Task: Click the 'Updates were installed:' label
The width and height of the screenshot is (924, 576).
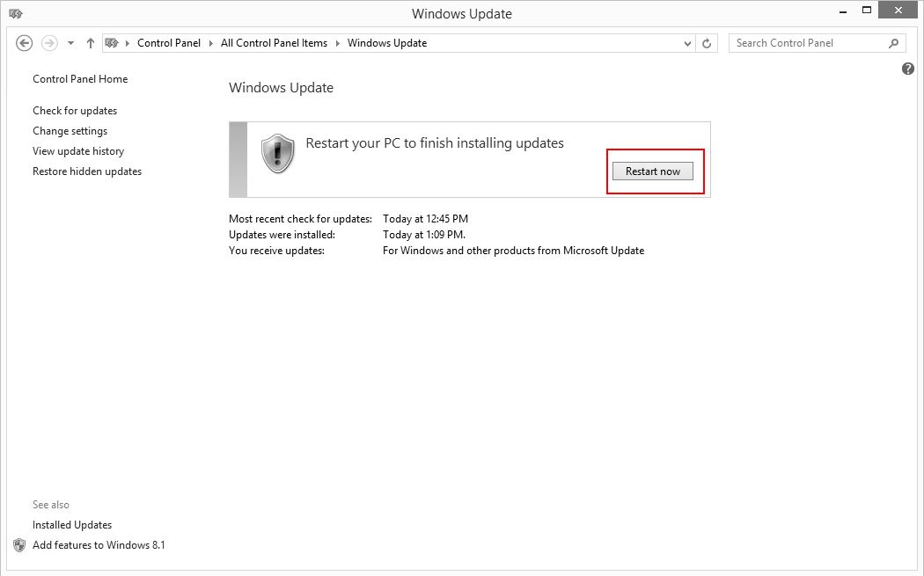Action: click(x=282, y=235)
